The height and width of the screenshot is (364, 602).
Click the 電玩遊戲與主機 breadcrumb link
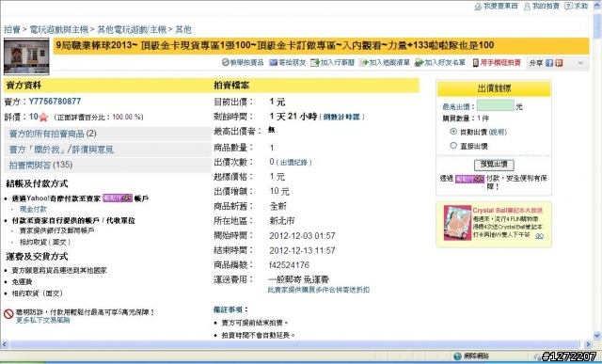tap(58, 29)
